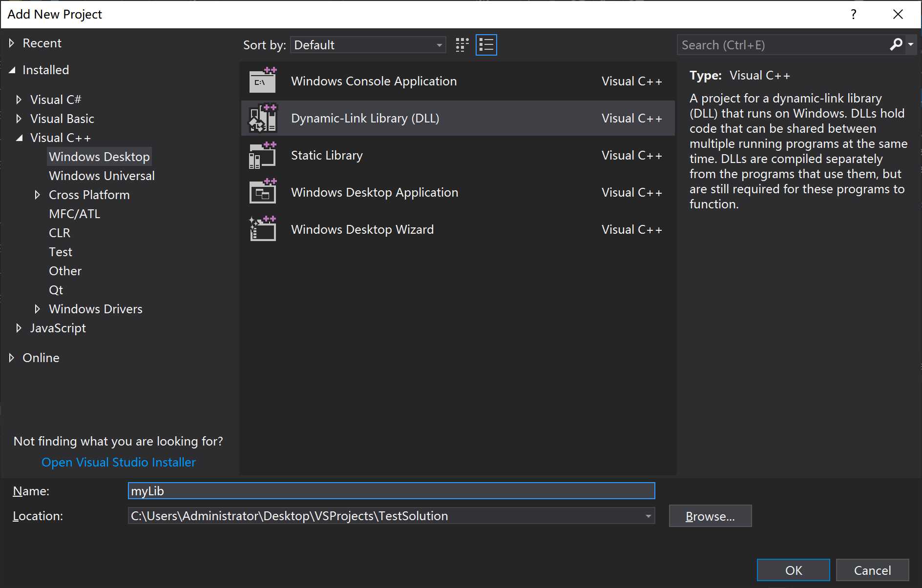
Task: Click the help question mark button
Action: tap(854, 14)
